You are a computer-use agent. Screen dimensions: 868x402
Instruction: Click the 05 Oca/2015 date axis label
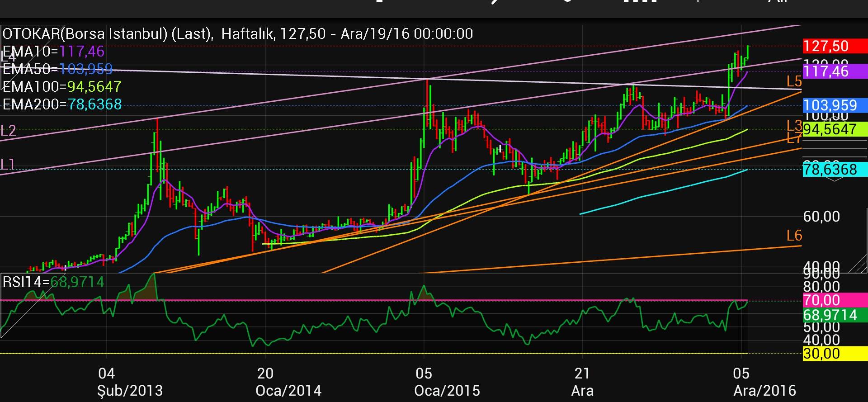tap(446, 382)
